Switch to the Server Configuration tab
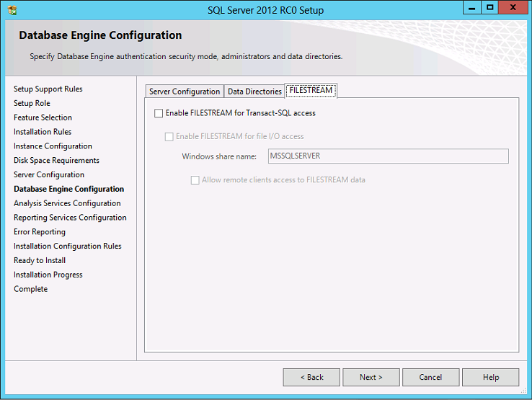 tap(185, 92)
